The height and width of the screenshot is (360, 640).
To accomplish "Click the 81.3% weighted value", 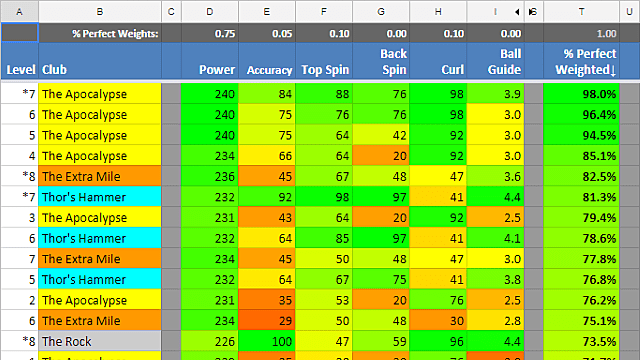I will tap(581, 197).
